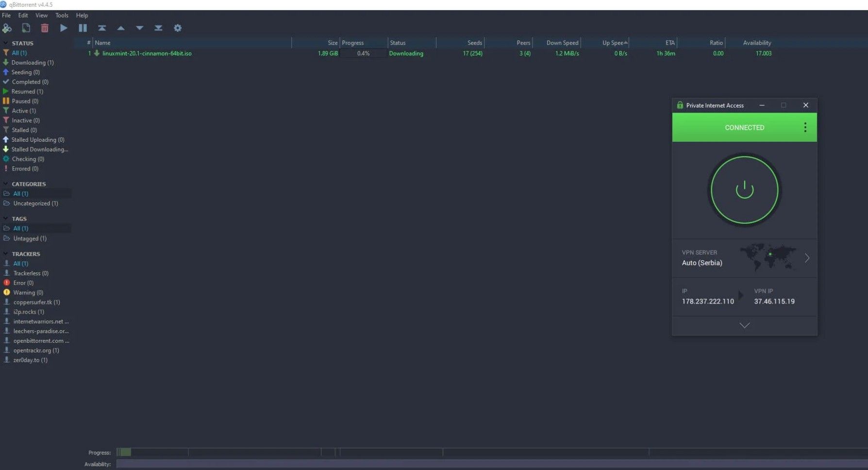Open the Edit menu
This screenshot has height=470, width=868.
23,16
